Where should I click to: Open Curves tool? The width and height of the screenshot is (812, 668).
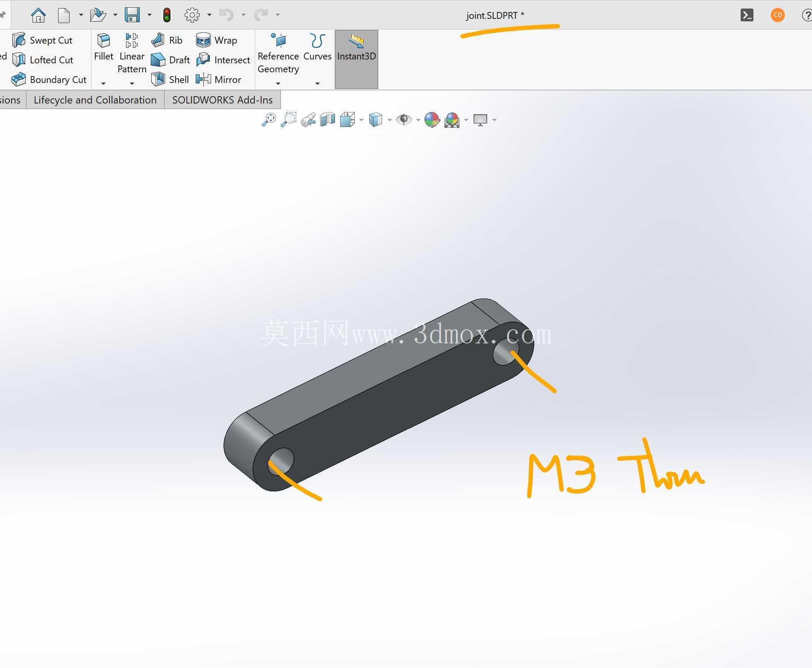[x=317, y=47]
